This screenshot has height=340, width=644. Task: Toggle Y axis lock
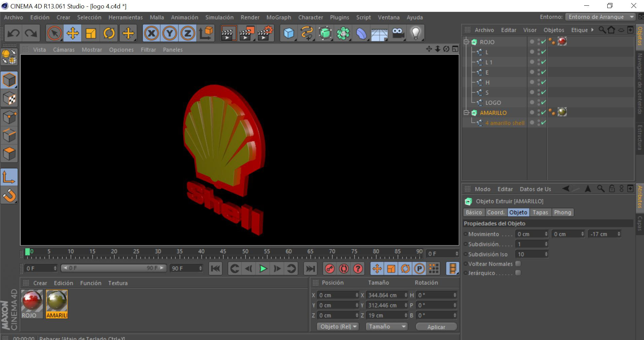pos(170,33)
